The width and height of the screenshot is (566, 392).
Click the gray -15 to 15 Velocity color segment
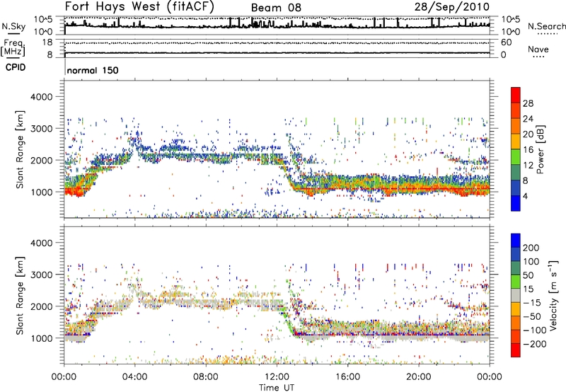516,295
